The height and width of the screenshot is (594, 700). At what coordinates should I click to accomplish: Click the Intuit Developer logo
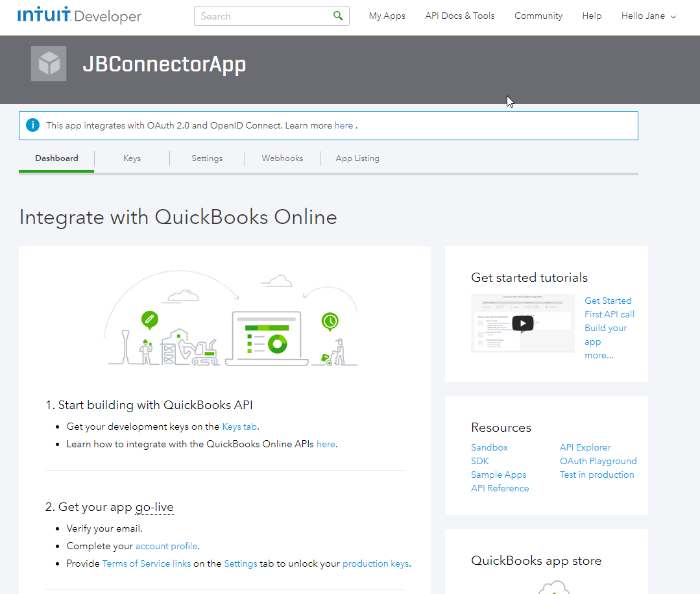click(79, 16)
